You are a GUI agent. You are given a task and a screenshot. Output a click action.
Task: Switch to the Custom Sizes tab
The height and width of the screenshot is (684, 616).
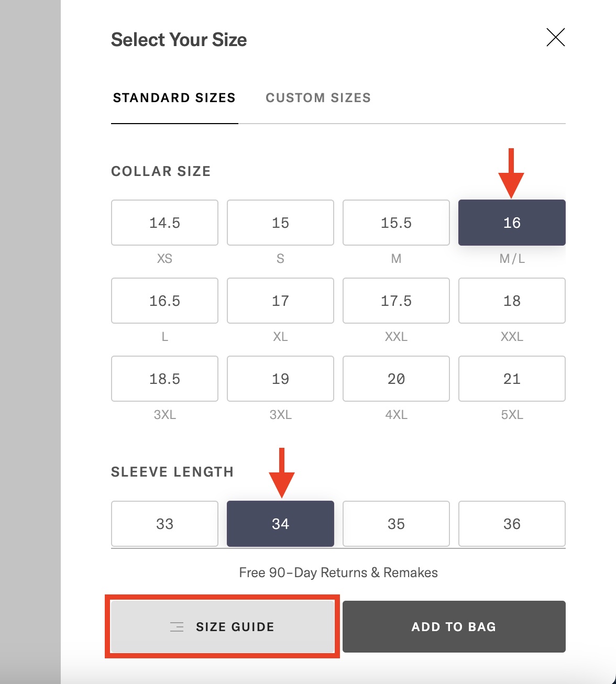(x=318, y=97)
